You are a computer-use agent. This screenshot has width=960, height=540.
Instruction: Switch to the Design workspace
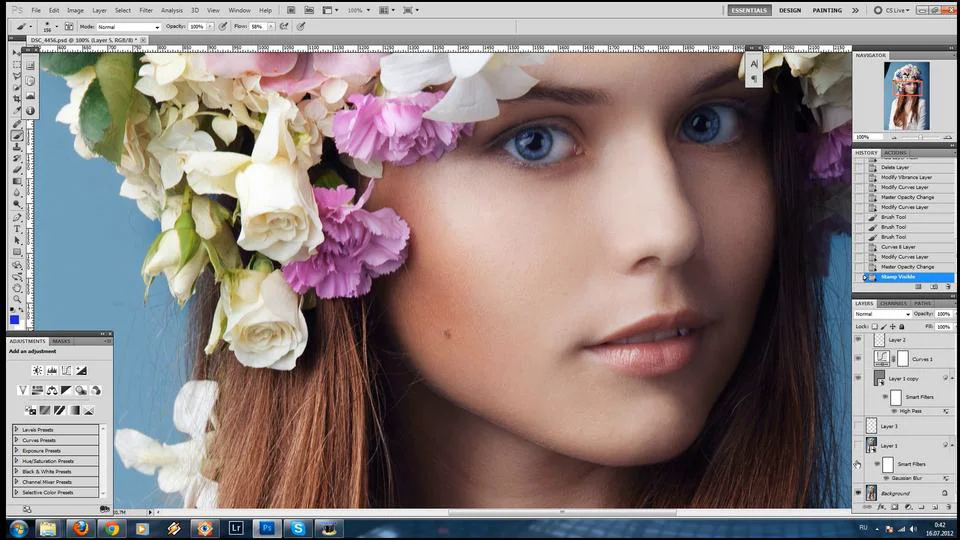point(790,10)
